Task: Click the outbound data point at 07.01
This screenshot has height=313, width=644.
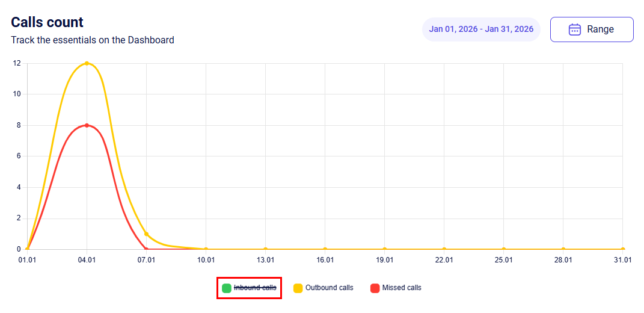Action: point(146,234)
